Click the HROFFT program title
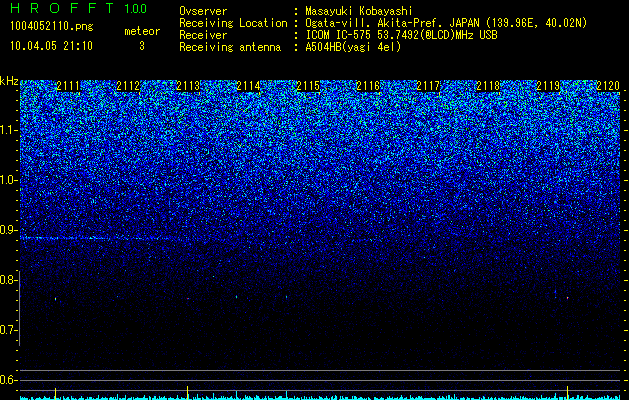The image size is (629, 400). [x=62, y=8]
